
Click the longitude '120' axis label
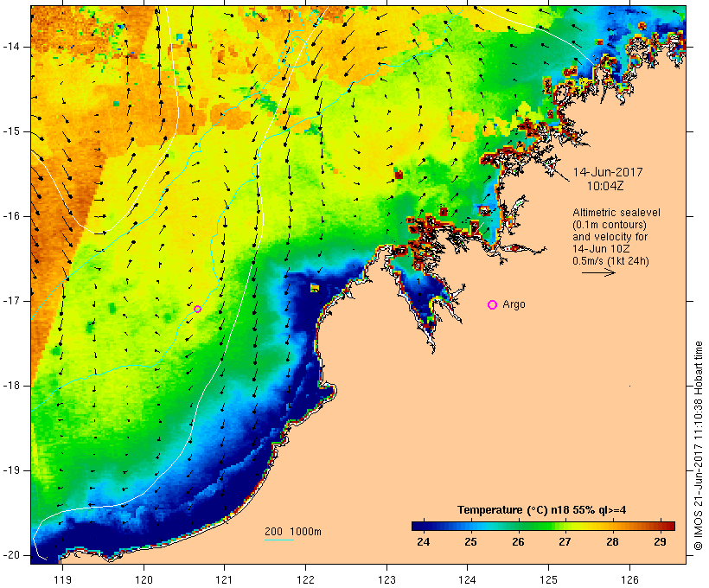click(144, 579)
